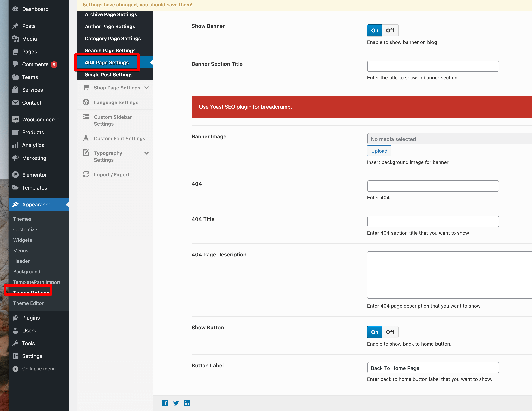Click the Custom Font Settings letter icon
Image resolution: width=532 pixels, height=411 pixels.
[x=86, y=138]
